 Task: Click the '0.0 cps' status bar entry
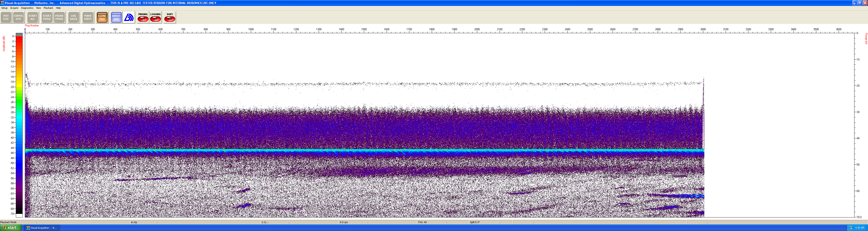pos(344,222)
